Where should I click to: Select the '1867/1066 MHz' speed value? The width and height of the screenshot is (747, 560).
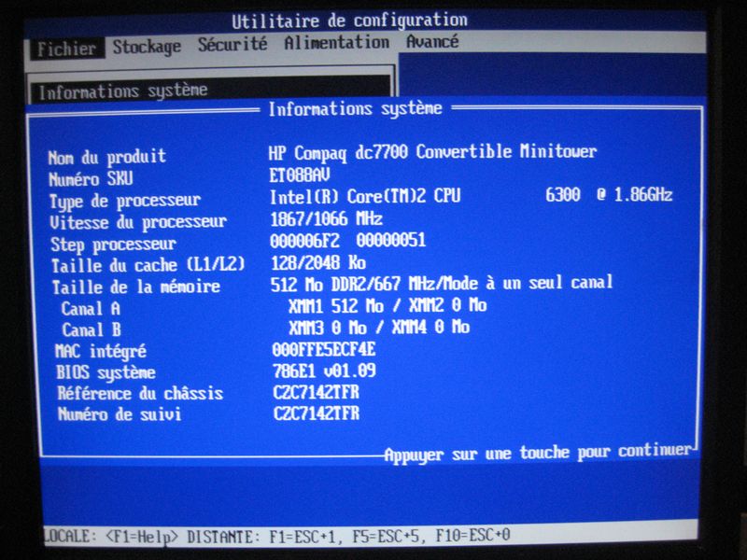pyautogui.click(x=326, y=218)
